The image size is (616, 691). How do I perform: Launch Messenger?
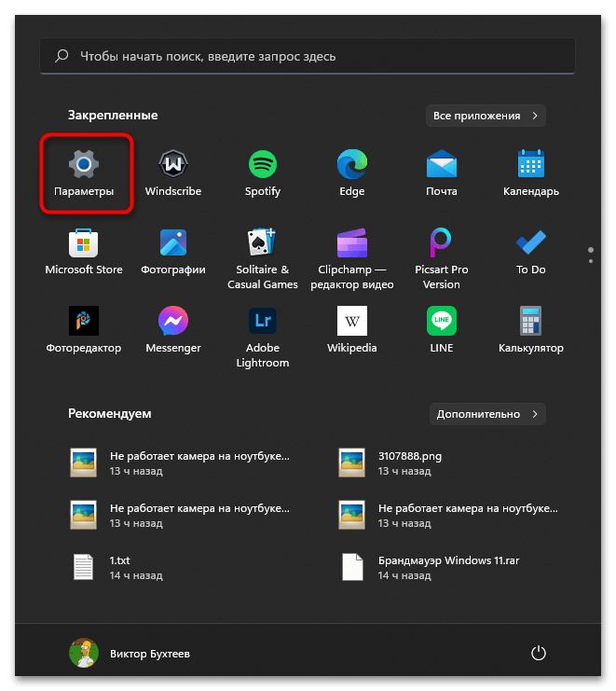tap(173, 330)
